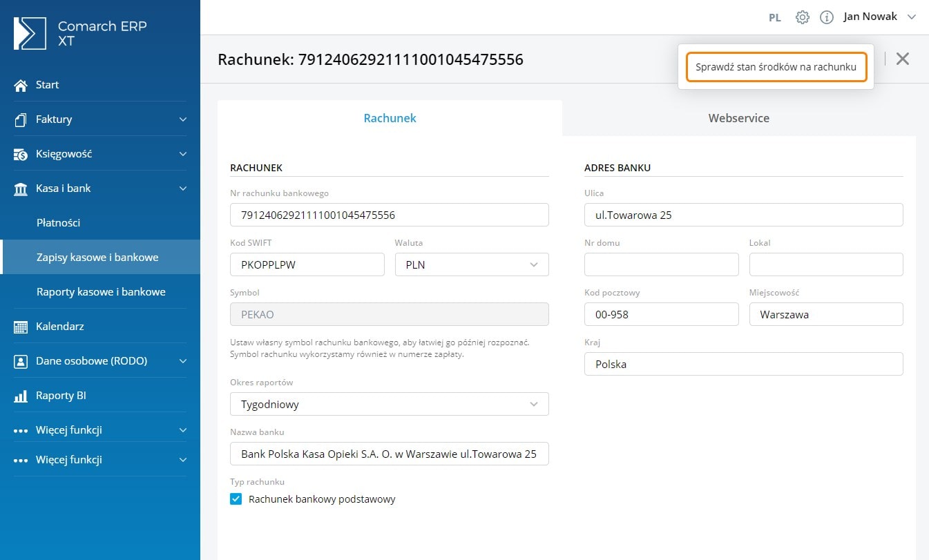The height and width of the screenshot is (560, 929).
Task: Open settings via the gear icon
Action: point(802,17)
